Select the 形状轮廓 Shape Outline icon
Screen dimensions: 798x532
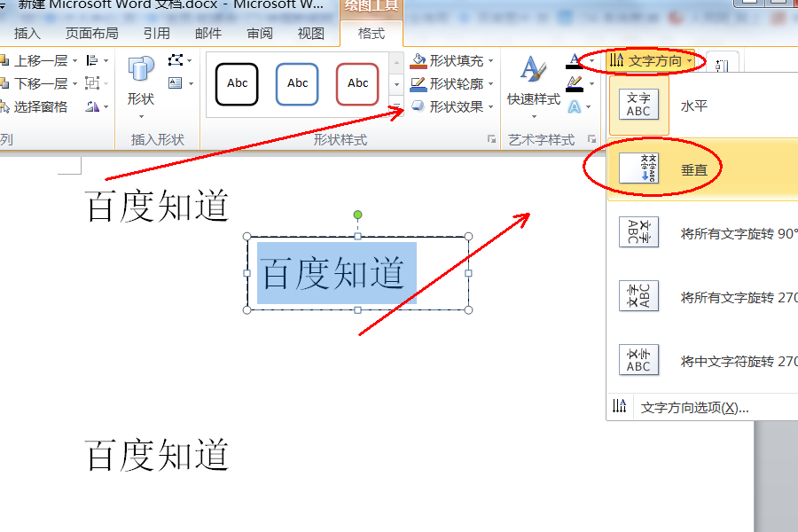tap(419, 84)
